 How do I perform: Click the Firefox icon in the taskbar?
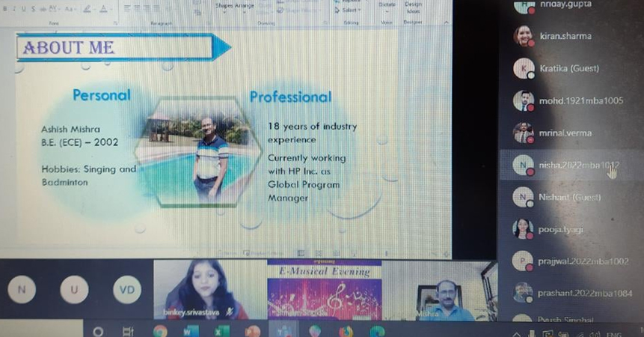pyautogui.click(x=346, y=331)
